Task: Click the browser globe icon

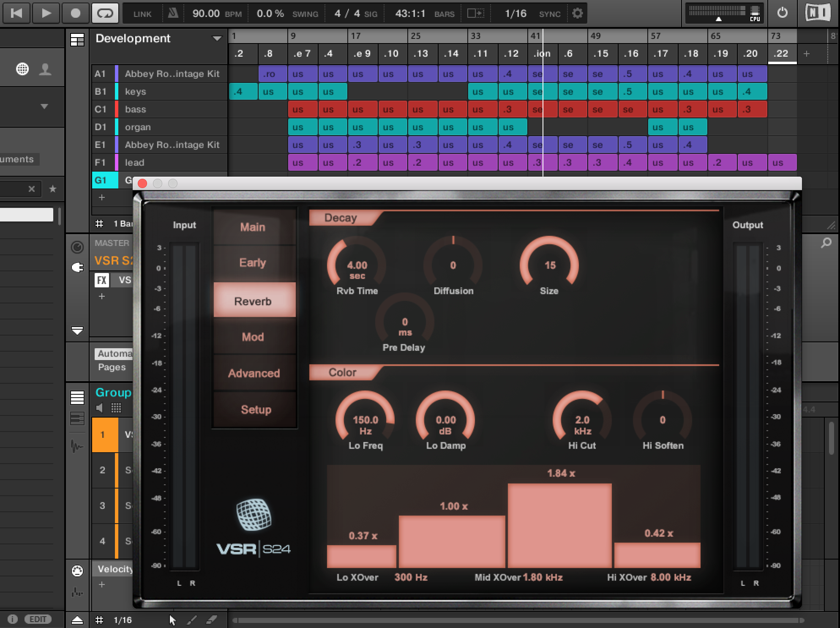Action: point(22,69)
